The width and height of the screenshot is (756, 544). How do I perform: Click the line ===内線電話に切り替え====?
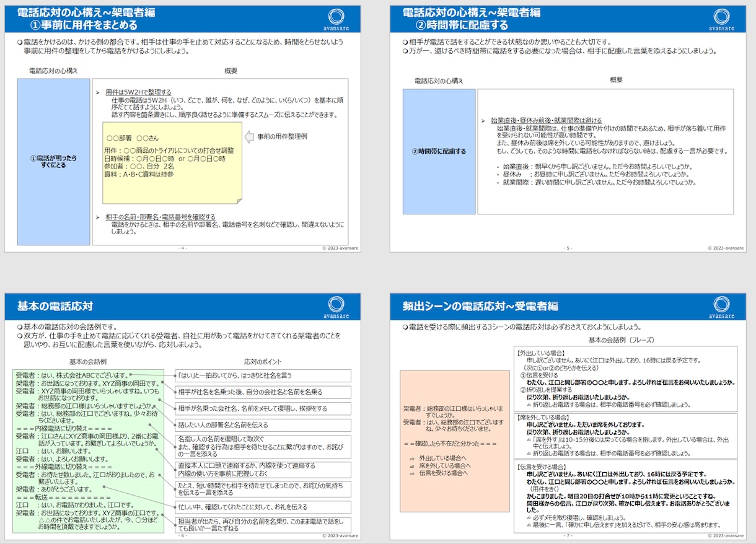[x=64, y=429]
